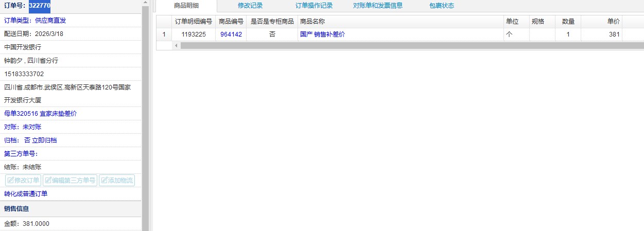Click the left panel vertical scrollbar
Viewport: 644px width, 231px height.
coord(145,103)
